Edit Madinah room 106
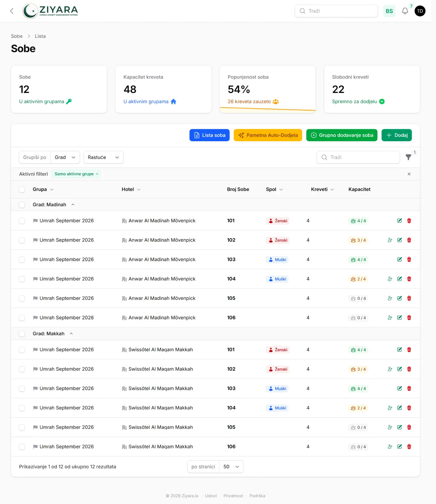The height and width of the screenshot is (504, 436). [400, 318]
